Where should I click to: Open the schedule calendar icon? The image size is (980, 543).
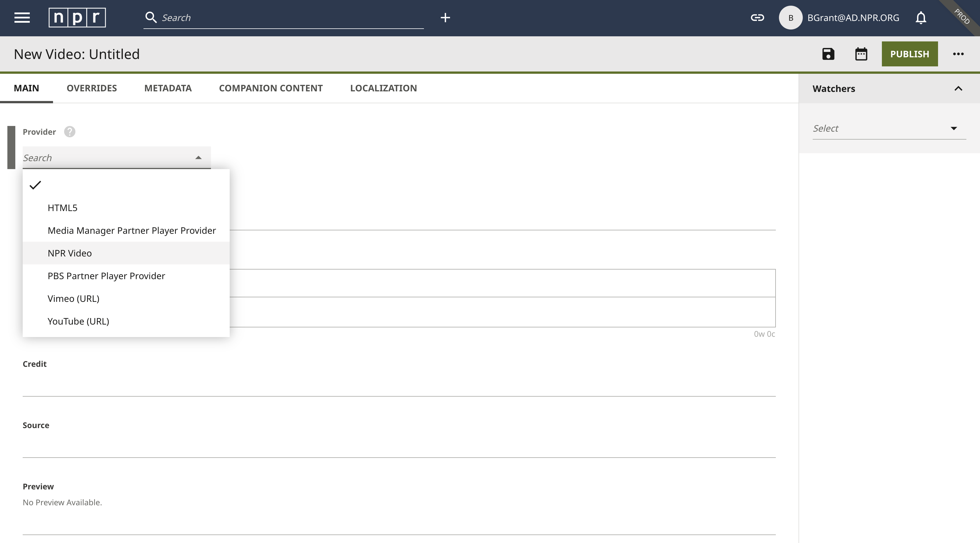[861, 54]
